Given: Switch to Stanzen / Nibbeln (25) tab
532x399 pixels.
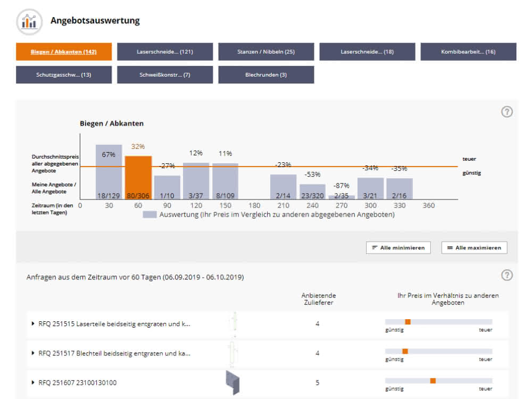Looking at the screenshot, I should [x=266, y=52].
